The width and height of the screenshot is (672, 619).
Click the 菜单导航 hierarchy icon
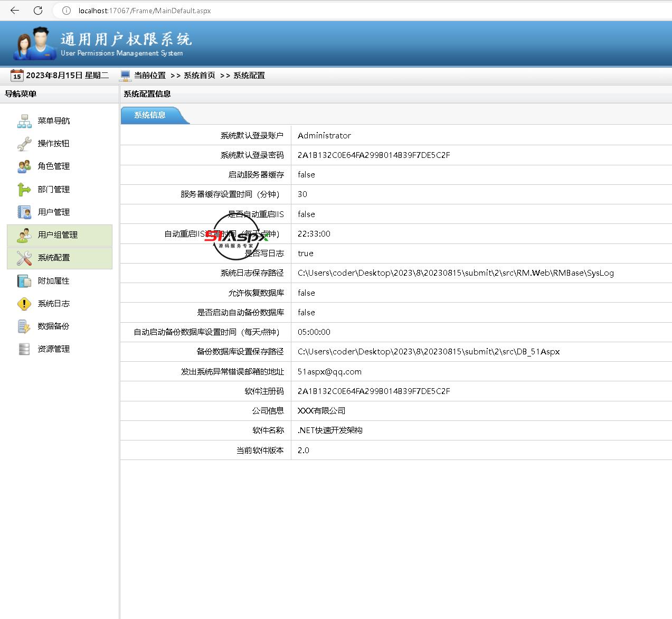click(x=24, y=121)
